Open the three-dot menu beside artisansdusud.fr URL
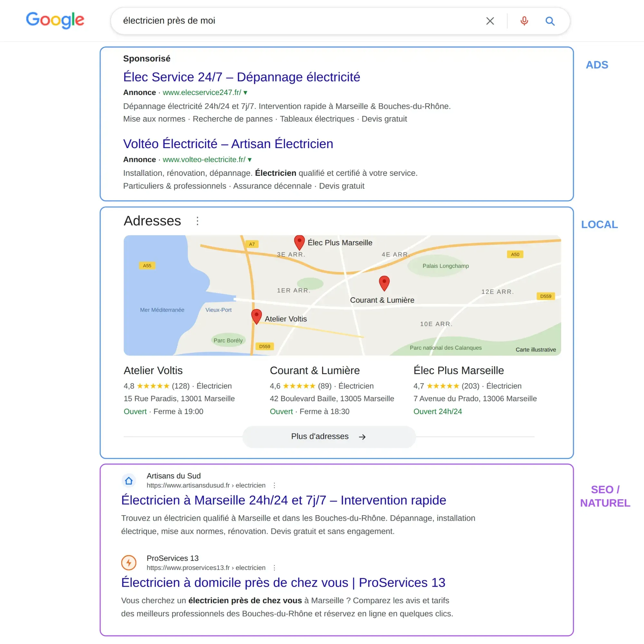This screenshot has height=644, width=644. click(x=274, y=486)
